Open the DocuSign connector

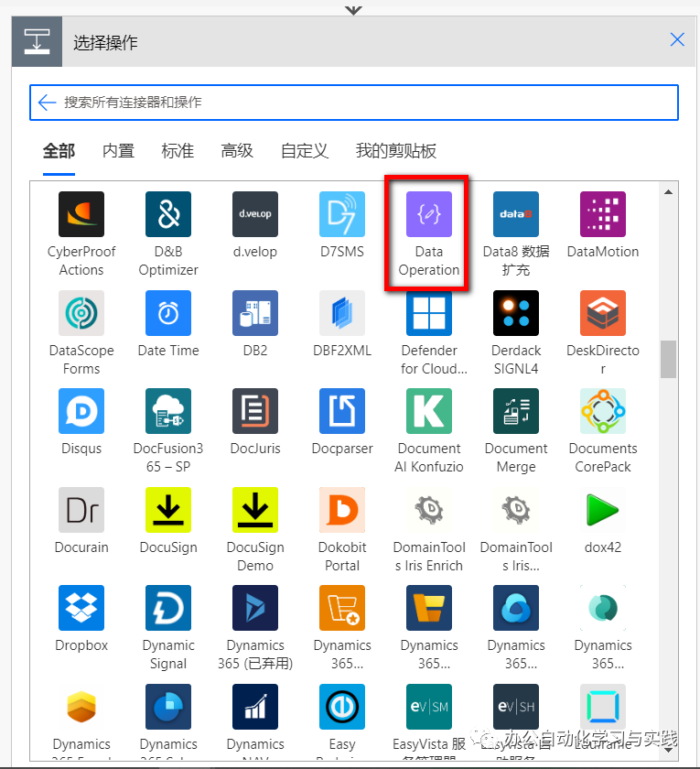(168, 510)
